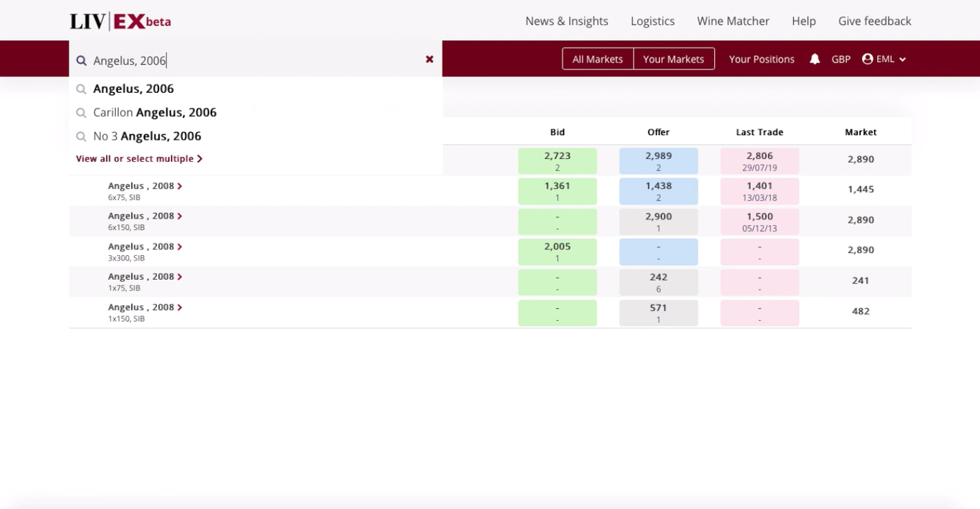Click the blue offer cell 2,989
Viewport: 980px width, 509px height.
point(658,161)
